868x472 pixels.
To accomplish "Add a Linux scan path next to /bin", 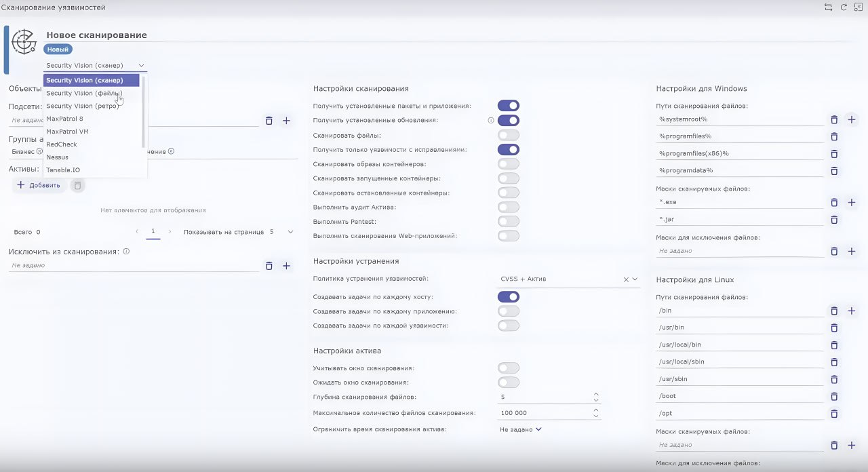I will click(852, 311).
